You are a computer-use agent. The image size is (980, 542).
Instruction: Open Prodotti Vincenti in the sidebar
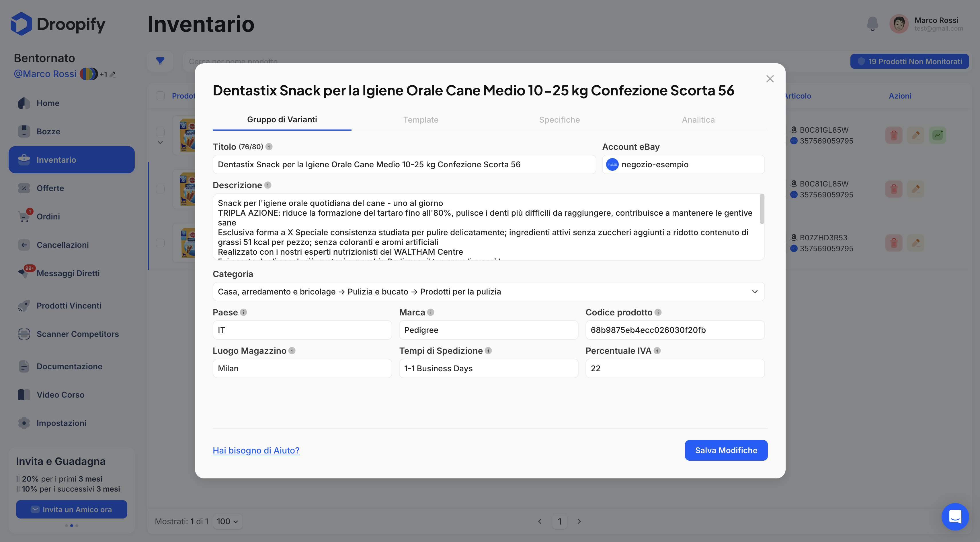click(x=71, y=306)
